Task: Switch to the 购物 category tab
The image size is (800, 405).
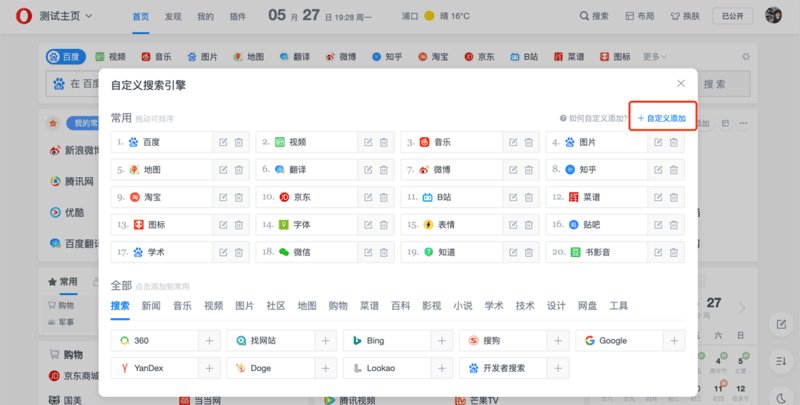Action: click(338, 306)
